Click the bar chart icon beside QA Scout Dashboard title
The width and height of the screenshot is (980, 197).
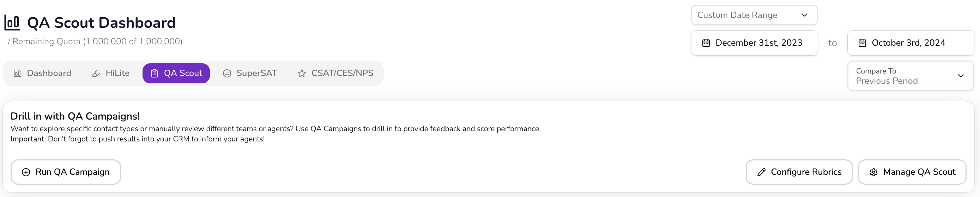(x=12, y=23)
